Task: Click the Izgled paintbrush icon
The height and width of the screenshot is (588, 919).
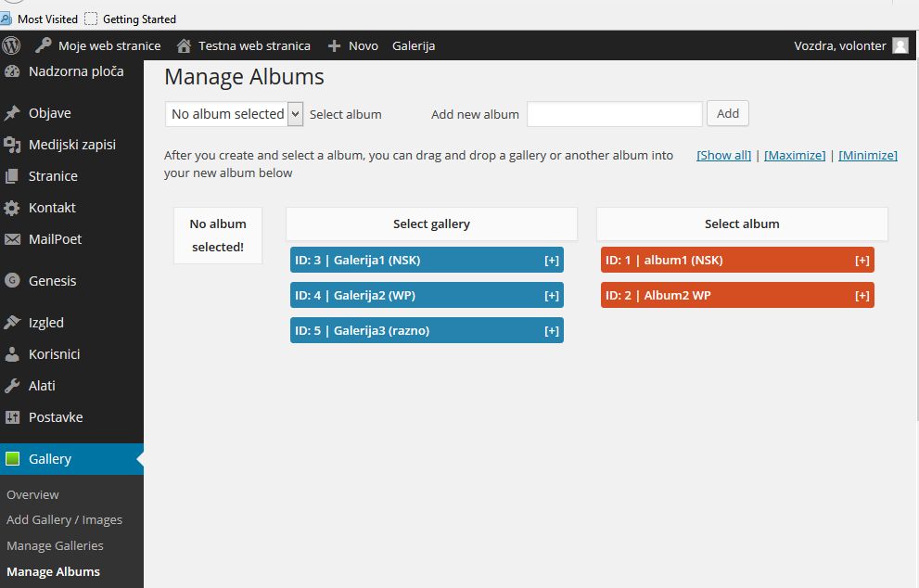Action: (x=12, y=323)
